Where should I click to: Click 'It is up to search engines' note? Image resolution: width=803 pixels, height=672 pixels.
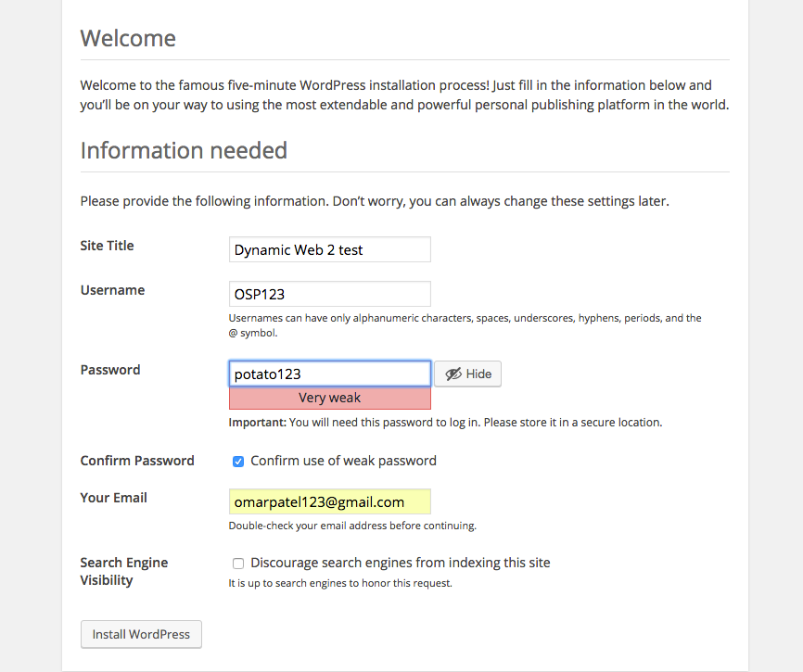(340, 583)
